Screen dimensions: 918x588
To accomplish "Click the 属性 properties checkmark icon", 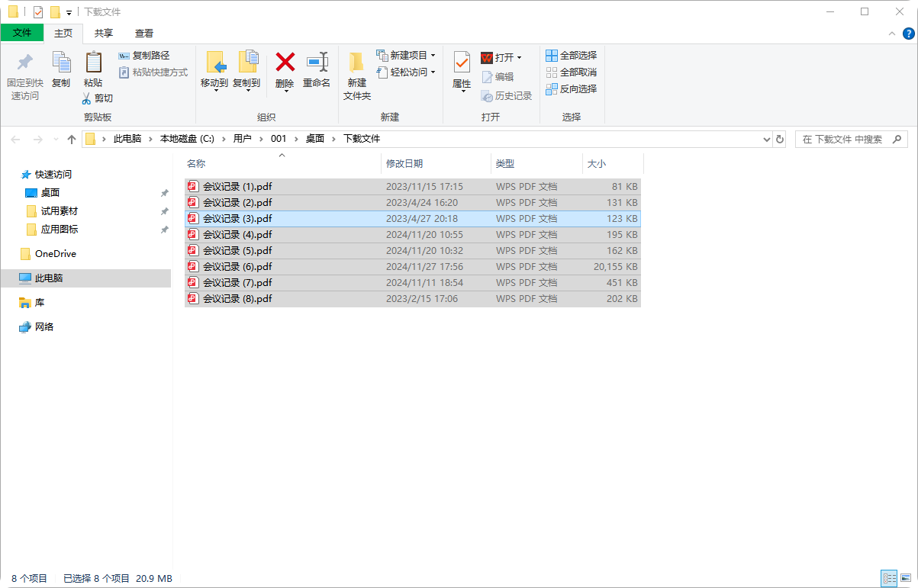I will pyautogui.click(x=462, y=63).
